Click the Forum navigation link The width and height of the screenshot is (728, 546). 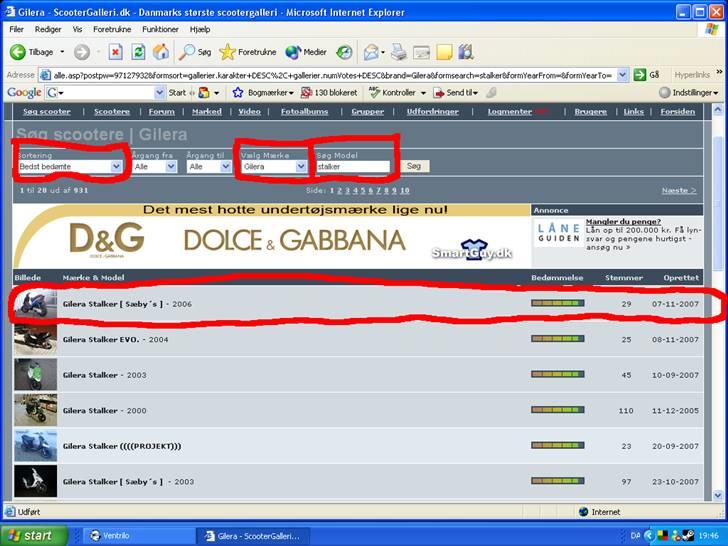coord(161,112)
